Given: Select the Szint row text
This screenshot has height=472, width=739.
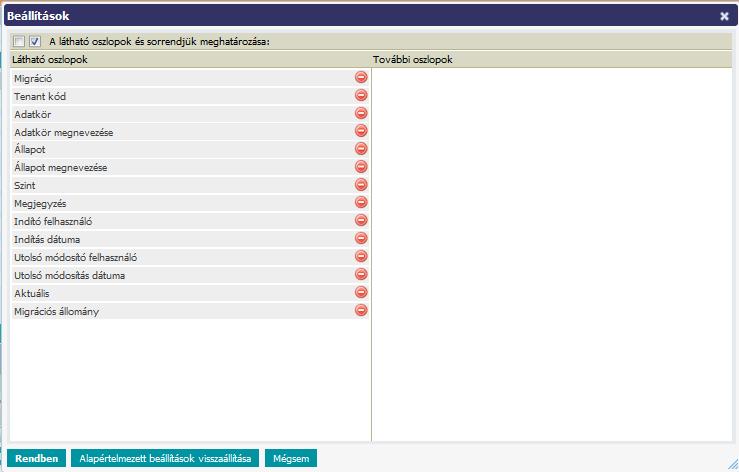Looking at the screenshot, I should tap(25, 185).
